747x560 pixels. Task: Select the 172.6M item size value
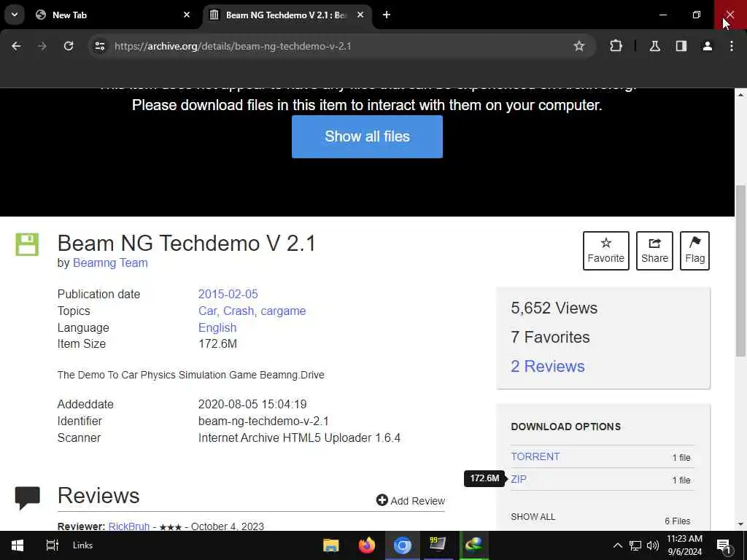point(217,344)
